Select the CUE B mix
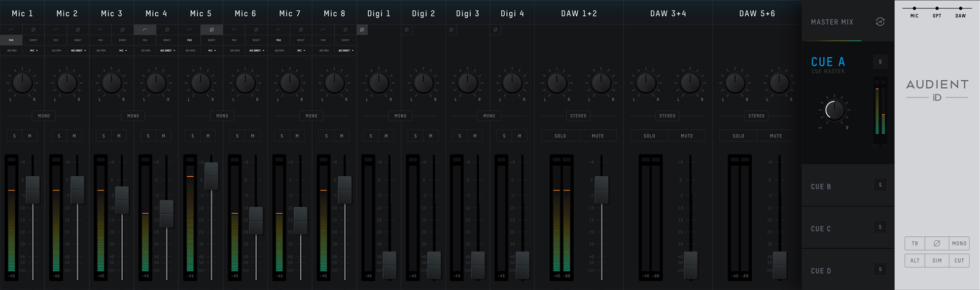Viewport: 980px width, 290px height. 821,187
